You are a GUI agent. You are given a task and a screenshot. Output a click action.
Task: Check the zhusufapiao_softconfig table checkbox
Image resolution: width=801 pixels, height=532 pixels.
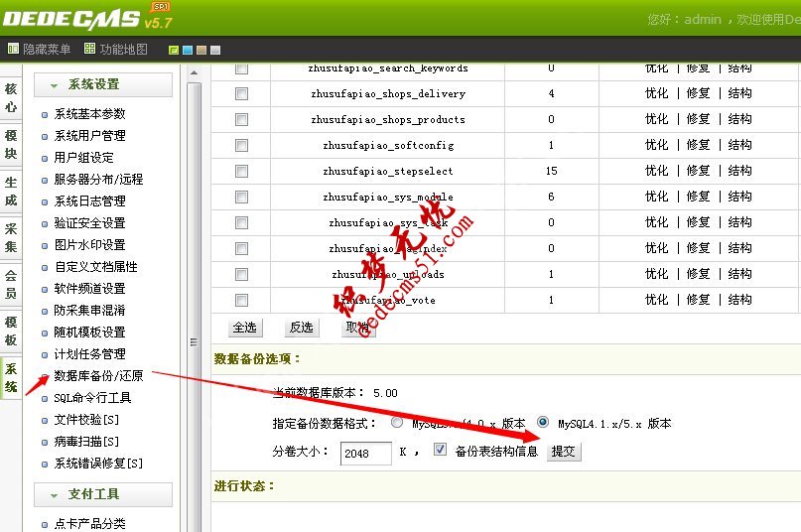click(x=241, y=145)
